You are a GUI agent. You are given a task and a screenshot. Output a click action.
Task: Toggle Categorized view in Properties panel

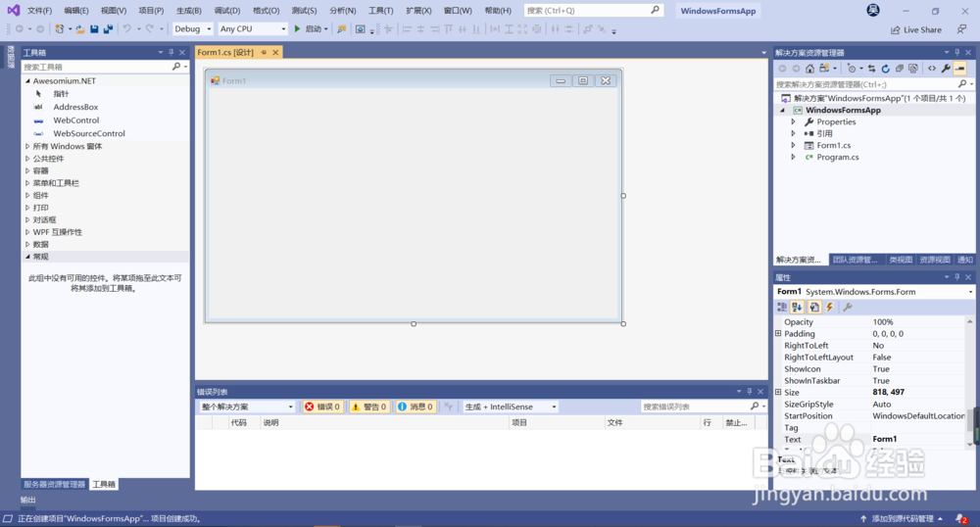pyautogui.click(x=782, y=308)
